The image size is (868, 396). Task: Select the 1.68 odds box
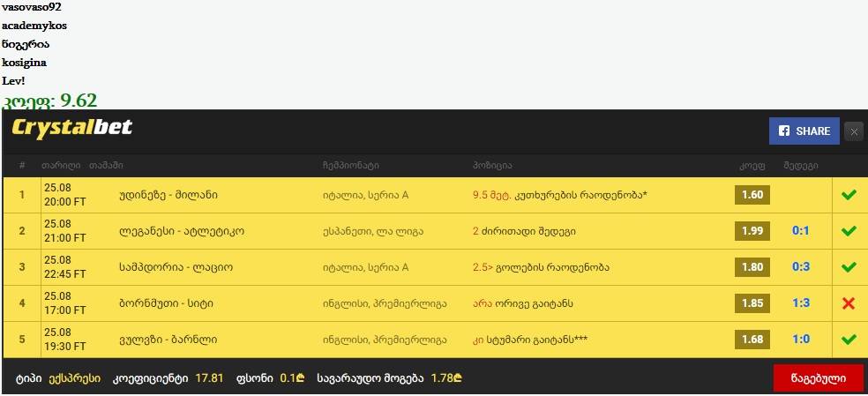click(752, 339)
